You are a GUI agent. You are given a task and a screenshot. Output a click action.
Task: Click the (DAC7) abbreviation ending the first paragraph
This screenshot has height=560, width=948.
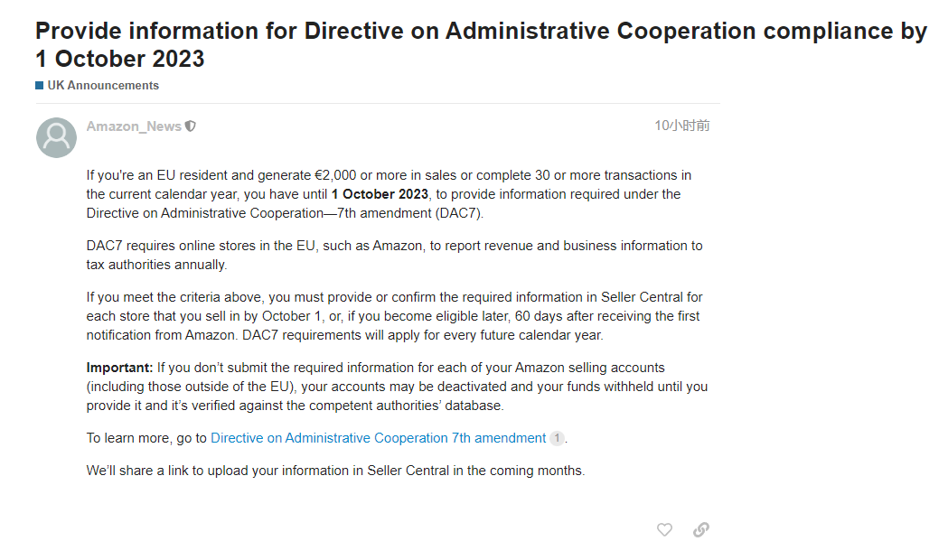pyautogui.click(x=459, y=213)
